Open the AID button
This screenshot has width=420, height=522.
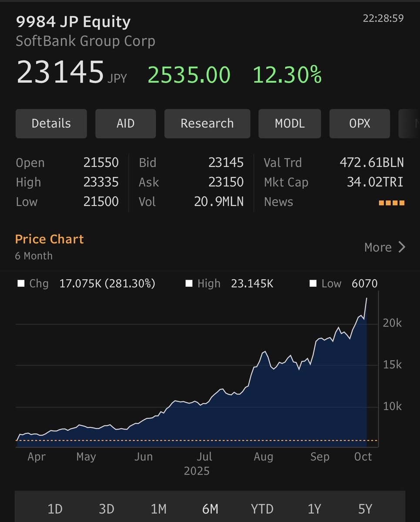(x=125, y=124)
